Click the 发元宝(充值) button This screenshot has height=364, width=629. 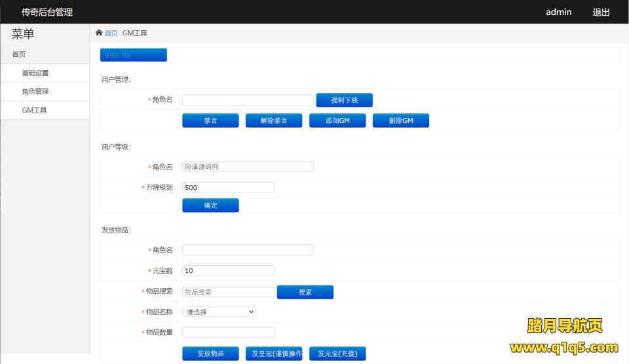pyautogui.click(x=337, y=354)
